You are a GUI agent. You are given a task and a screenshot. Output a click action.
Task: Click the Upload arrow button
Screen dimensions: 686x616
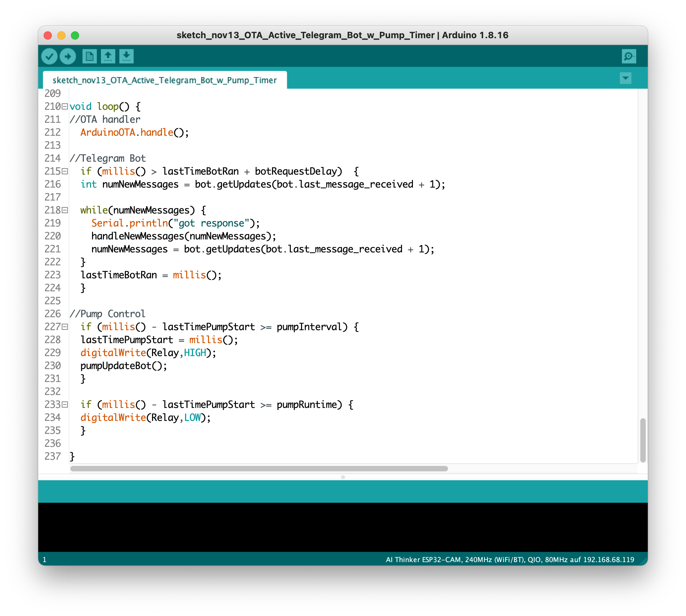tap(68, 56)
